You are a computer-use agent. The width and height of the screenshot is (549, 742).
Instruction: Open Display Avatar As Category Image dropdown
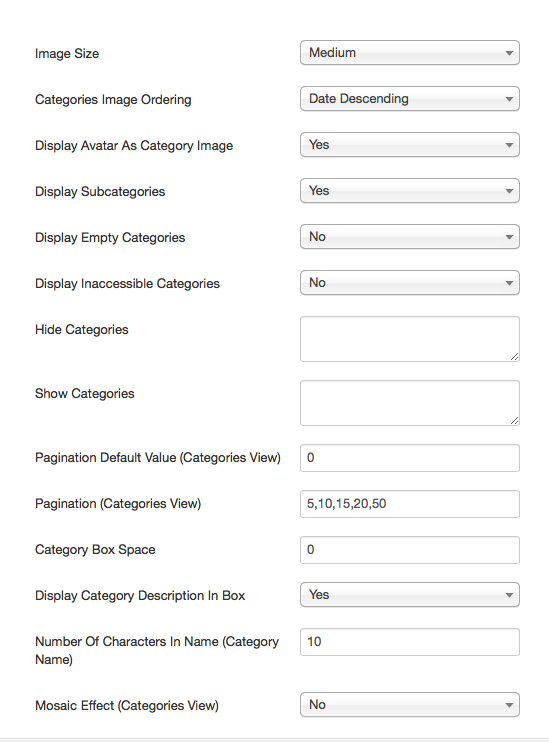[410, 144]
